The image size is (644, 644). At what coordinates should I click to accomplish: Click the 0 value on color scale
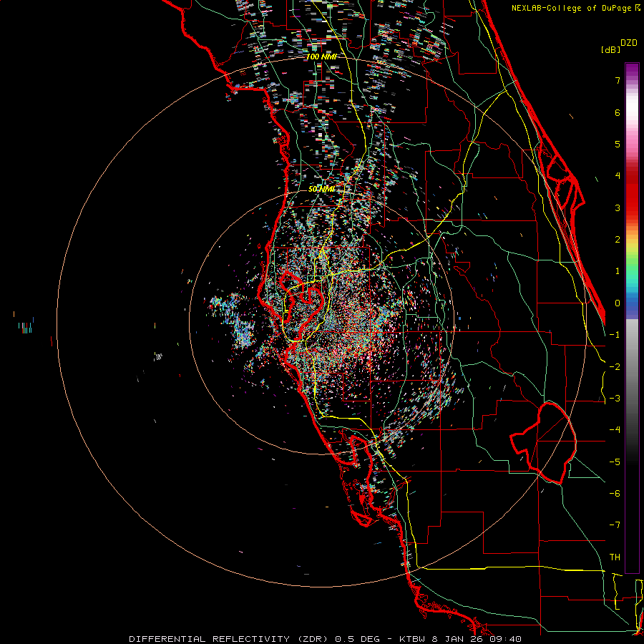618,303
